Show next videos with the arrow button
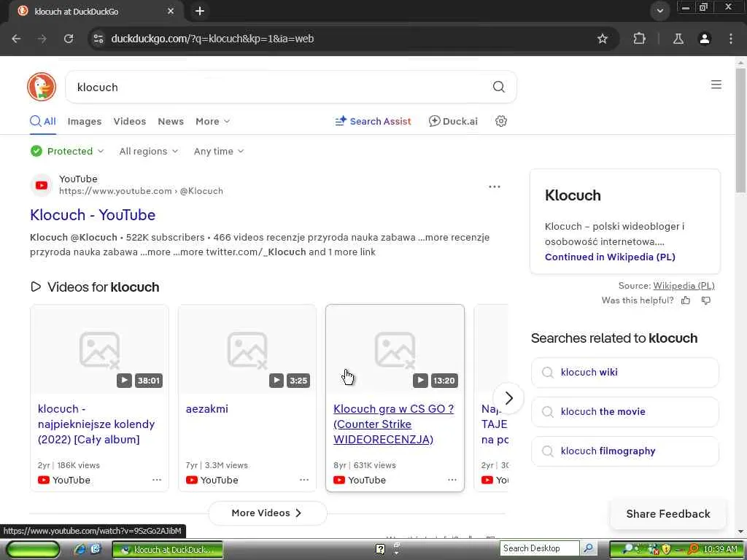Image resolution: width=747 pixels, height=560 pixels. [508, 398]
